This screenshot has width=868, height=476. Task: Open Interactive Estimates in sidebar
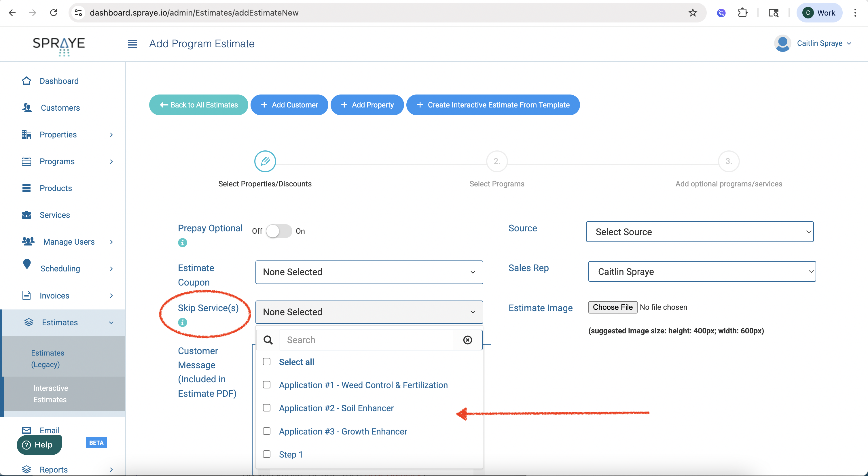click(51, 394)
